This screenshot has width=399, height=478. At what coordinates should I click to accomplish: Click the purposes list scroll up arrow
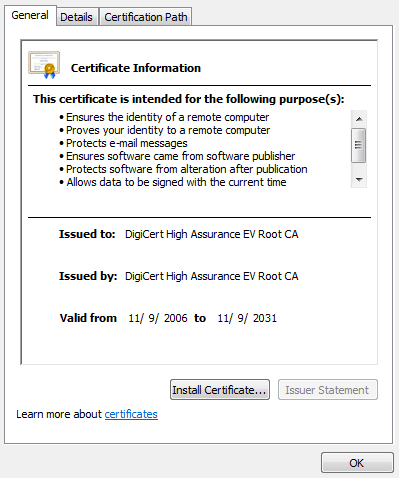pos(359,119)
